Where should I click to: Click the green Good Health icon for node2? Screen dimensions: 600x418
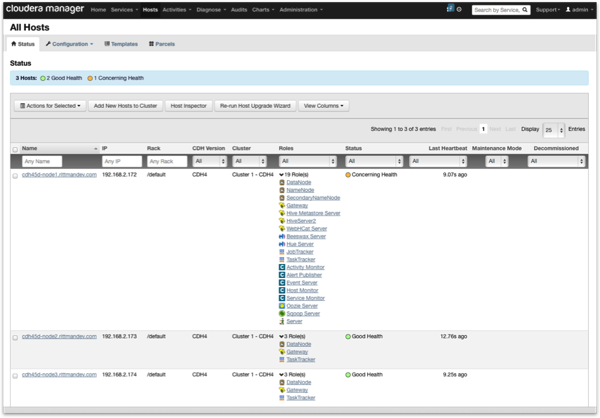coord(348,337)
